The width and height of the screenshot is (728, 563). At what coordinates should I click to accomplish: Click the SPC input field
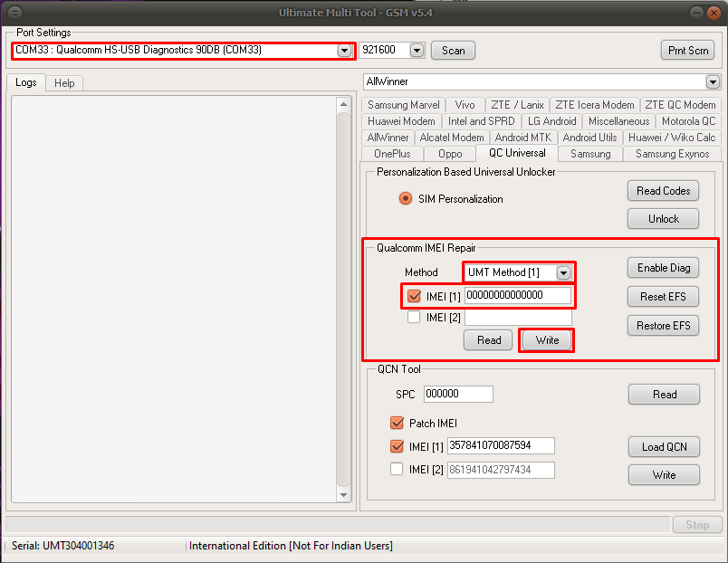coord(458,394)
